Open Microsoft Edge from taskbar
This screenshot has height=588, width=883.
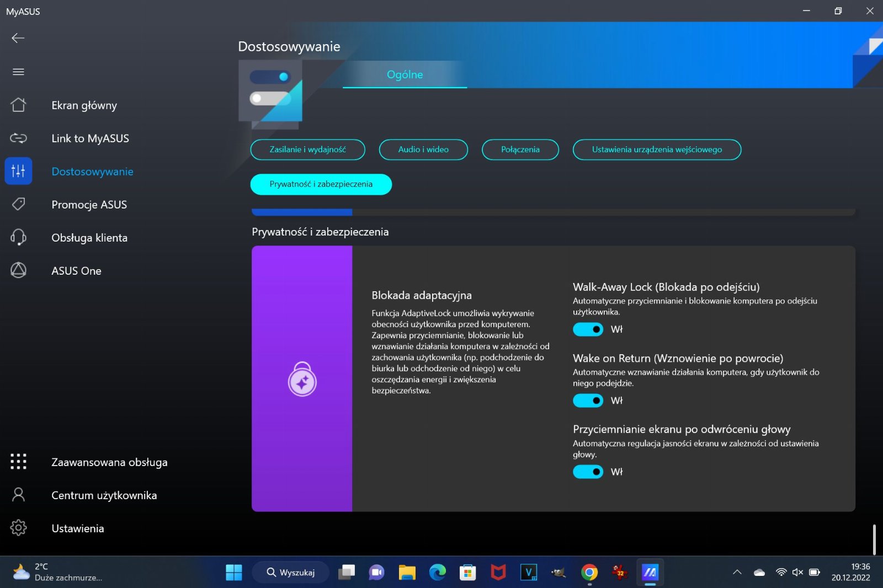438,573
